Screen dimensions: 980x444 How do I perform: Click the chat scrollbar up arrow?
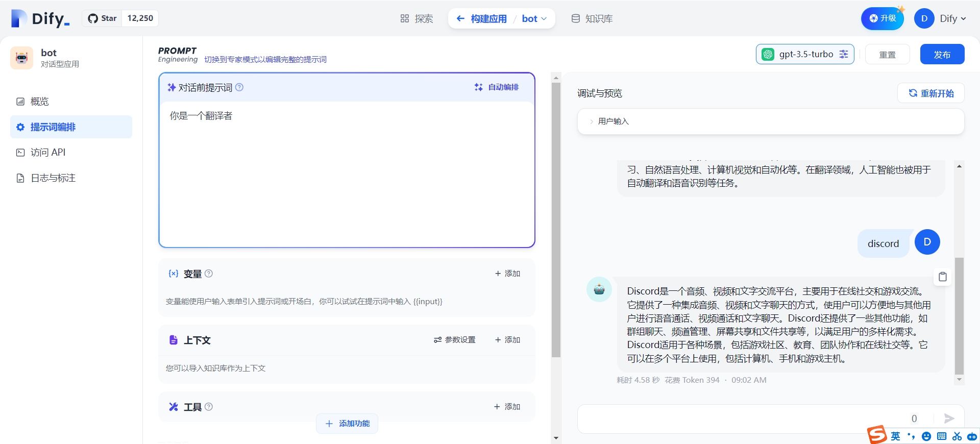959,166
